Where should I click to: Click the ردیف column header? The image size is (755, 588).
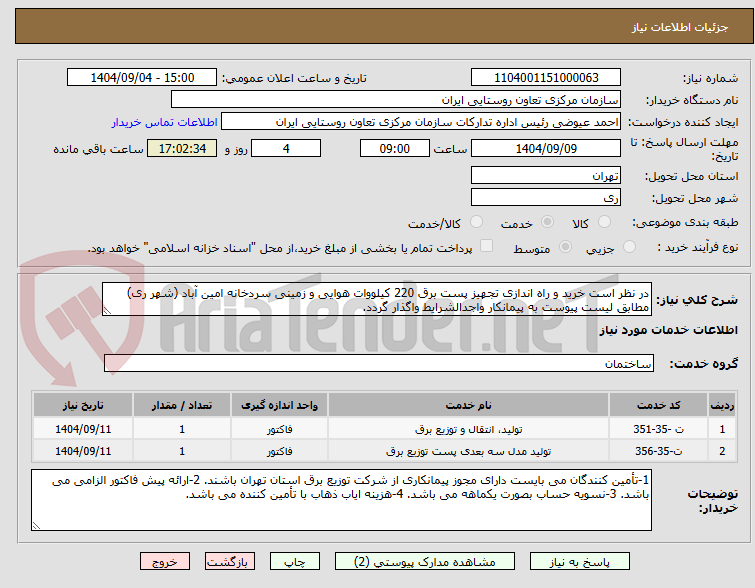point(722,405)
